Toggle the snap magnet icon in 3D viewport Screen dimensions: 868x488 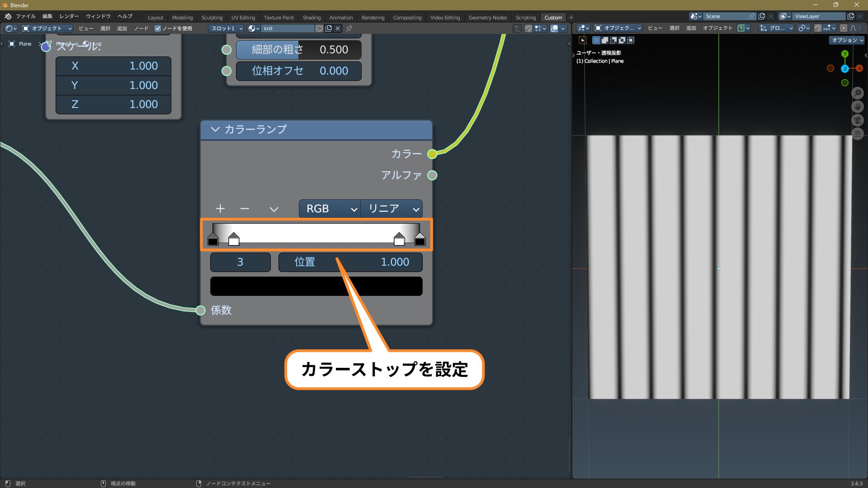pos(818,28)
